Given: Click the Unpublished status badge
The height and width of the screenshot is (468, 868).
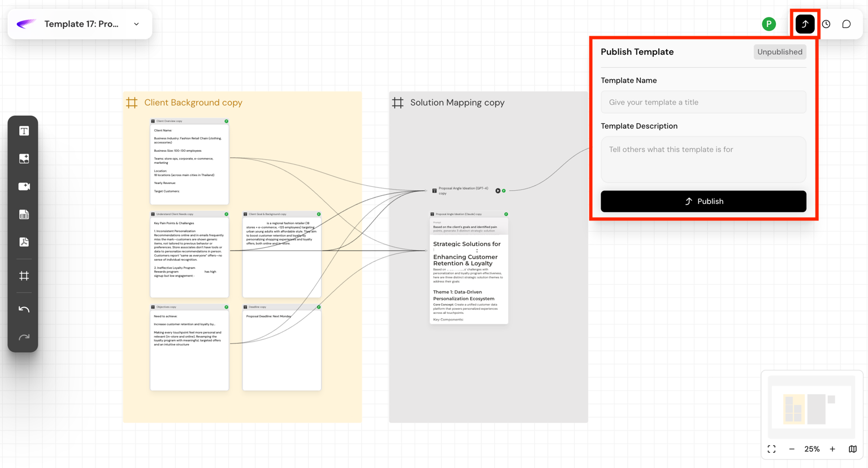Looking at the screenshot, I should pyautogui.click(x=779, y=52).
